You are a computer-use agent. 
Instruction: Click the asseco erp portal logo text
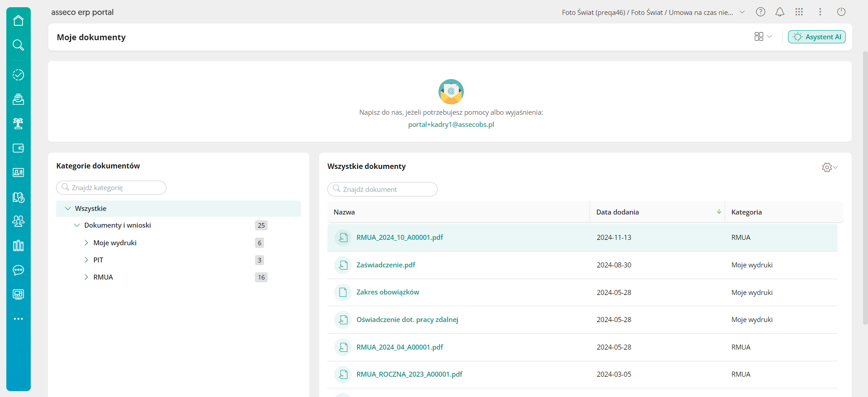(82, 12)
